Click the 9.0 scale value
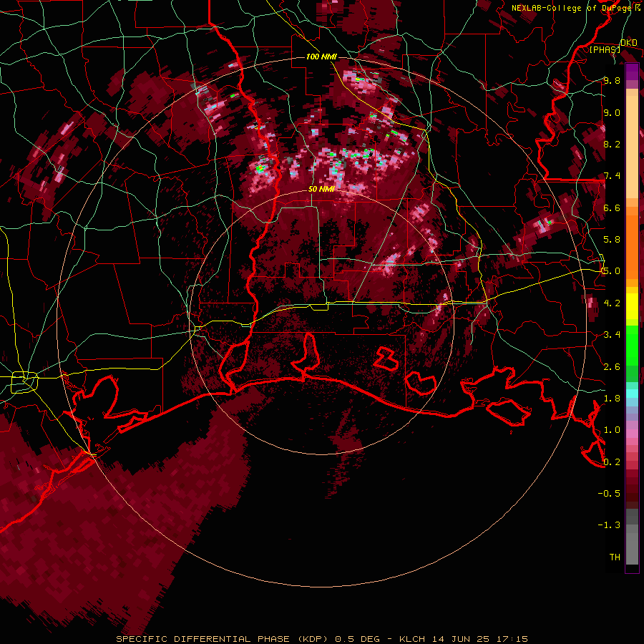This screenshot has width=644, height=644. tap(612, 112)
